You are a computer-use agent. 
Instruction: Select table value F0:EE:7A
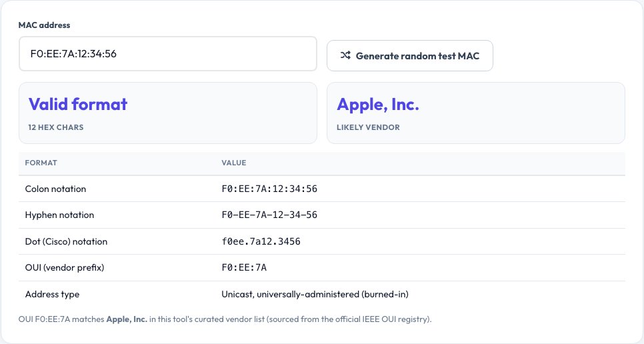point(244,267)
